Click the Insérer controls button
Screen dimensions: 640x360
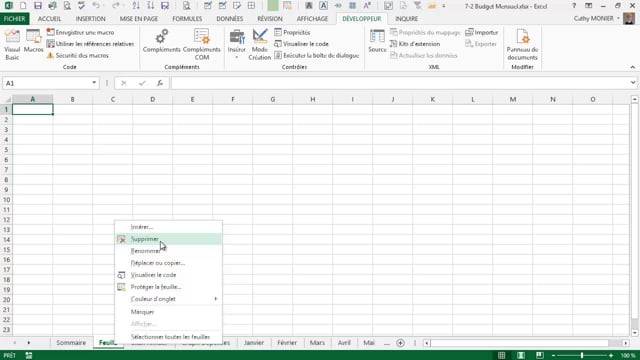point(237,45)
